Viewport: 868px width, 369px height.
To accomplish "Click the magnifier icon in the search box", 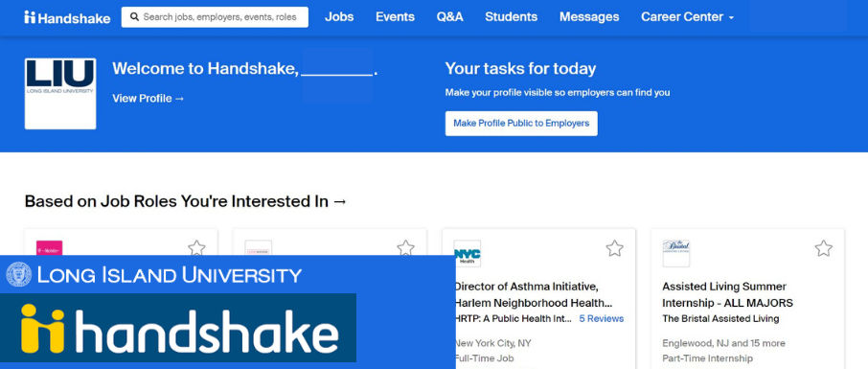I will tap(134, 17).
